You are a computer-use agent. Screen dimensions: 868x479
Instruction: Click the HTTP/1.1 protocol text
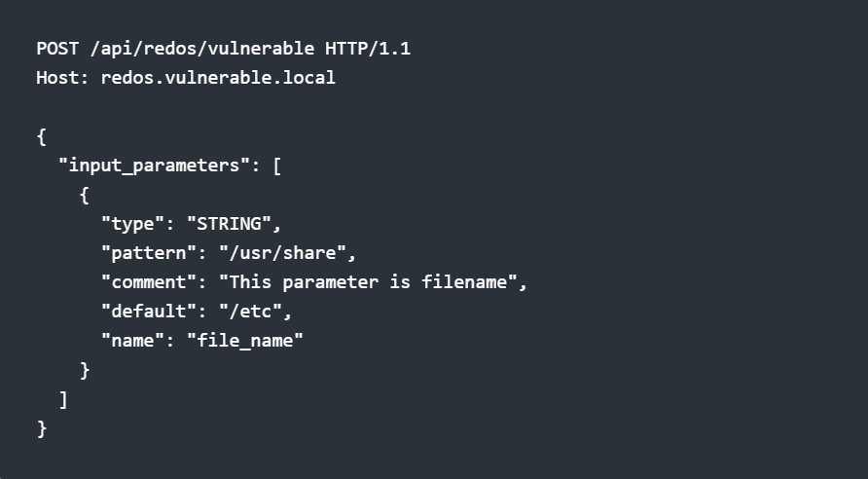coord(368,49)
